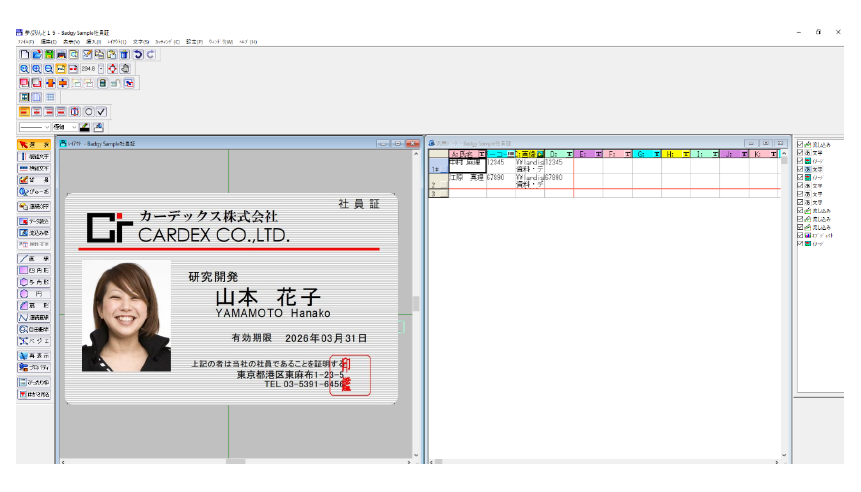Click cell with 12345 in first data row
The width and height of the screenshot is (861, 492).
[x=496, y=161]
